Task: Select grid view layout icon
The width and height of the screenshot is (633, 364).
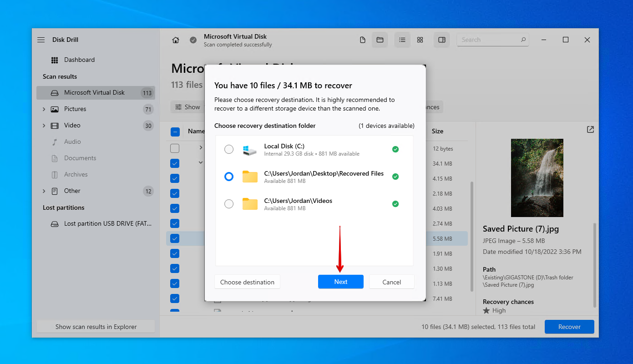Action: click(x=420, y=40)
